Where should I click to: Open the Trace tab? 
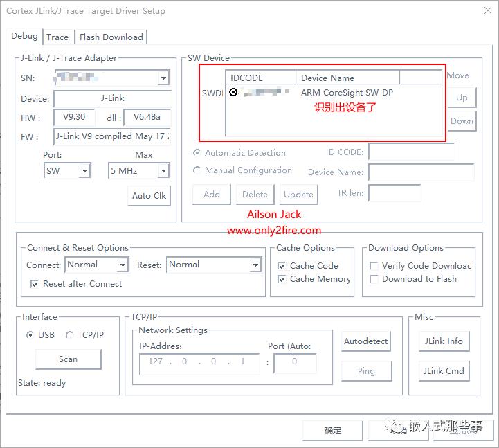(57, 37)
